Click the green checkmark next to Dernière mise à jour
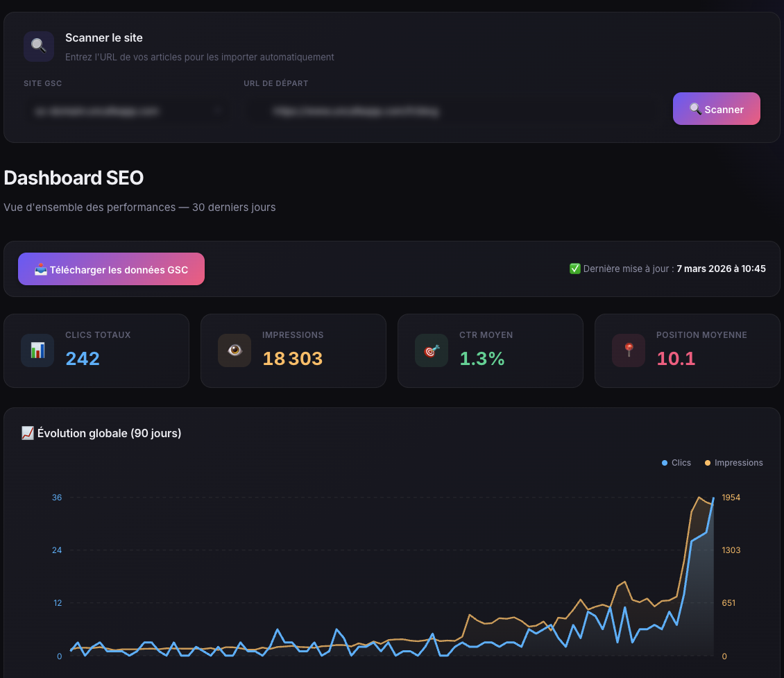This screenshot has width=784, height=678. coord(574,269)
